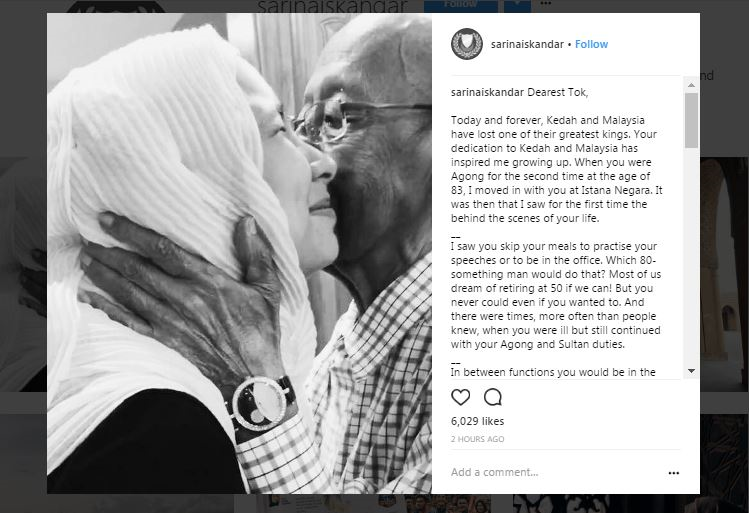Click the dimmed thumbnail left of the modal

(23, 275)
